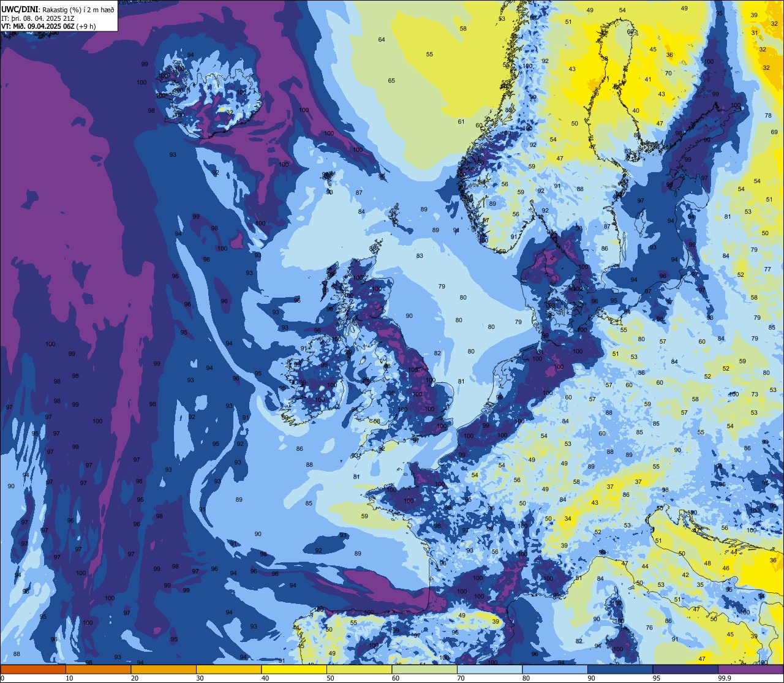Viewport: 784px width, 683px height.
Task: Click humidity value 64 over the Norwegian Sea
Action: coord(382,40)
